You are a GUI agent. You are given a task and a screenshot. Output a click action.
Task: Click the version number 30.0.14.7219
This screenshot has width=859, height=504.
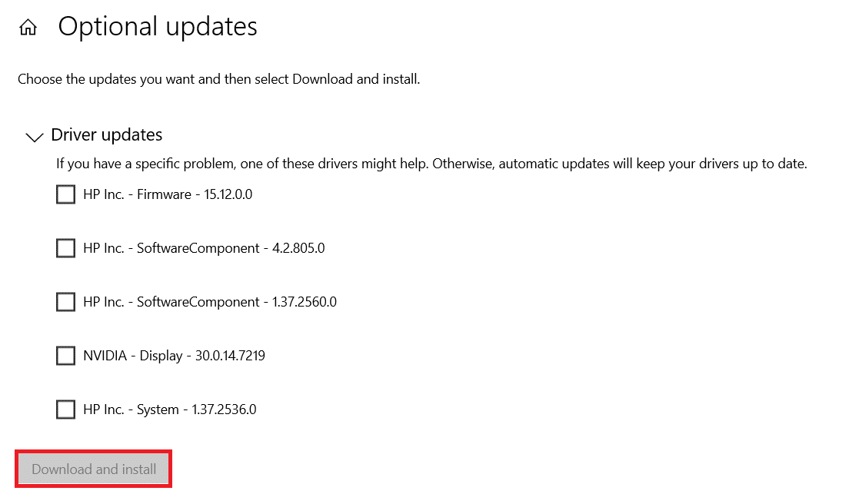click(x=229, y=356)
